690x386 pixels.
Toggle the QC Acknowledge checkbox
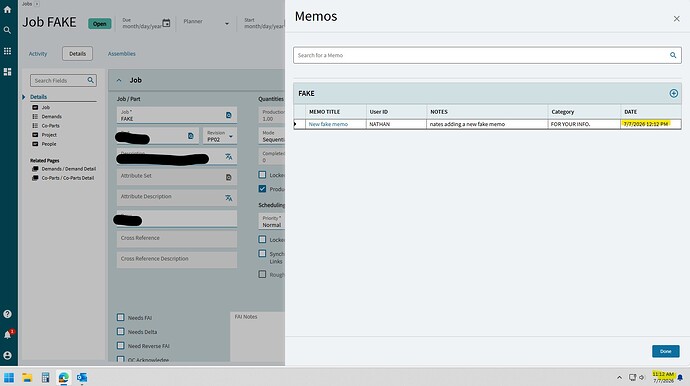click(x=121, y=359)
